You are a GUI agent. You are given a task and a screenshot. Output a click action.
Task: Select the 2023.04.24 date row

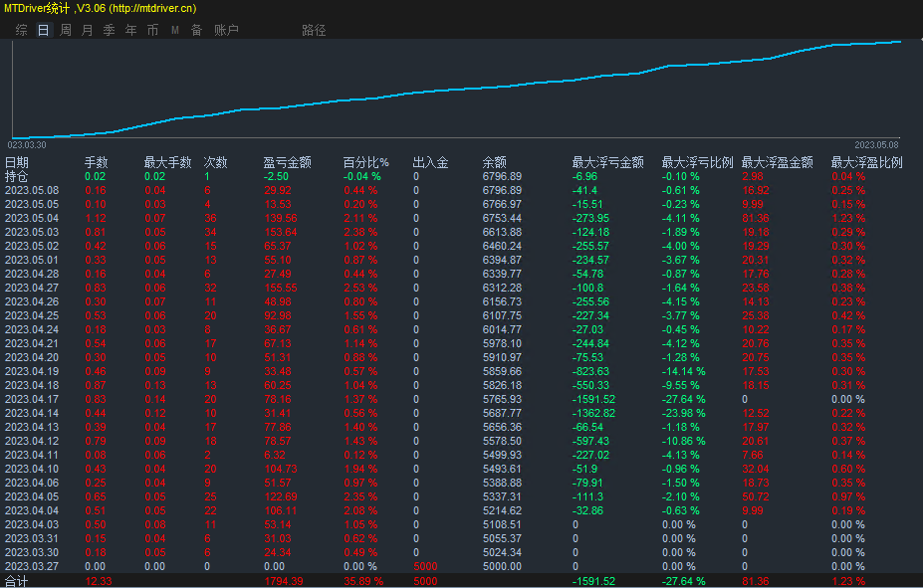pos(462,329)
